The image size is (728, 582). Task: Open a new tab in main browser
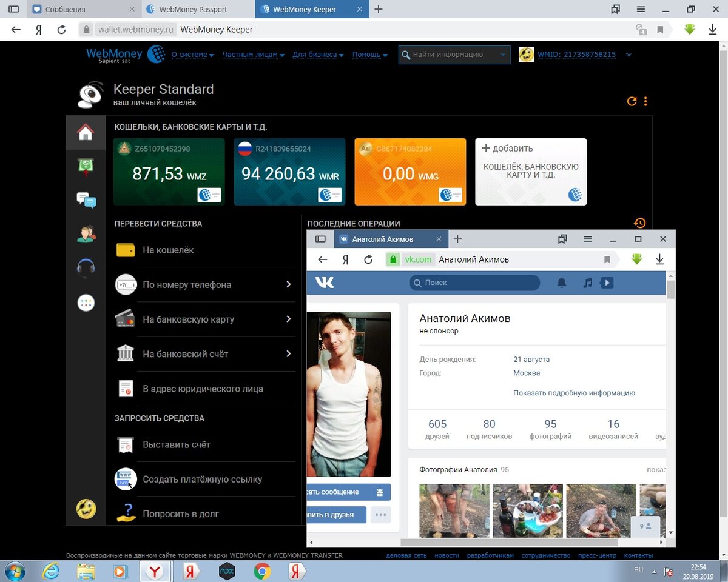click(x=379, y=9)
